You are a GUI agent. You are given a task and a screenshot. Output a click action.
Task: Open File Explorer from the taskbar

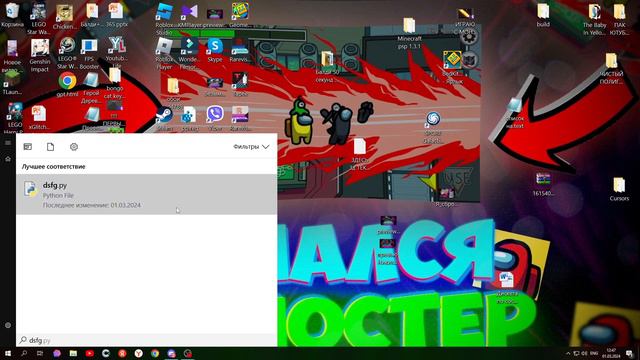[73, 353]
